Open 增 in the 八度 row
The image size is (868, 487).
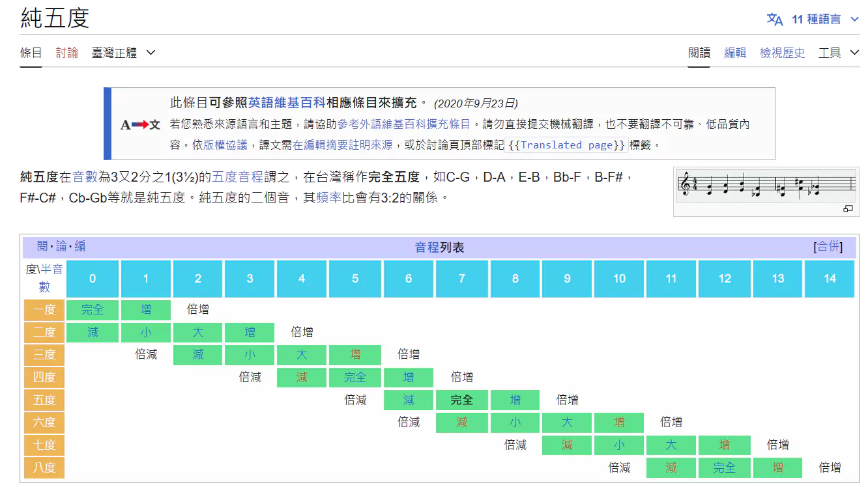778,467
